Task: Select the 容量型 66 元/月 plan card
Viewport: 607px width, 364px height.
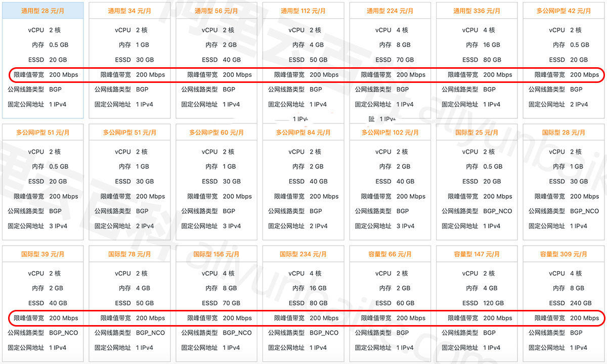Action: point(390,304)
